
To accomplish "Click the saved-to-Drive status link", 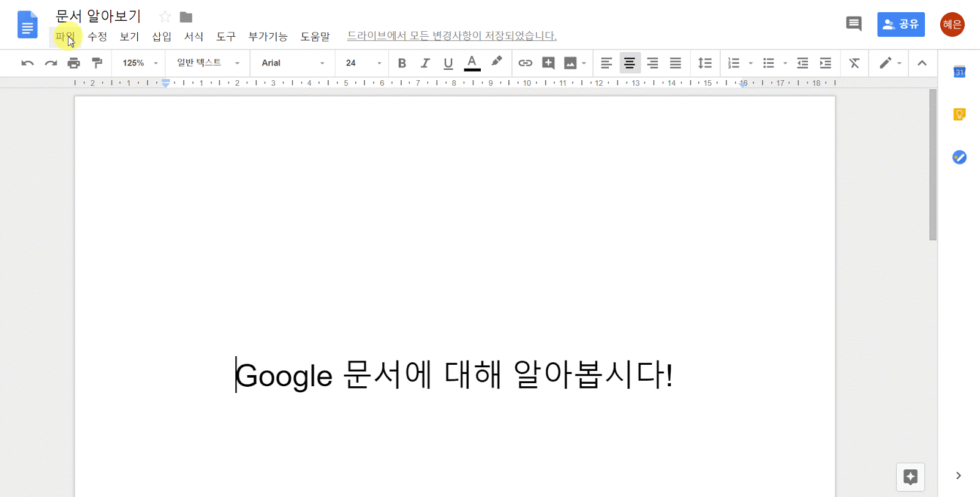I will 452,36.
